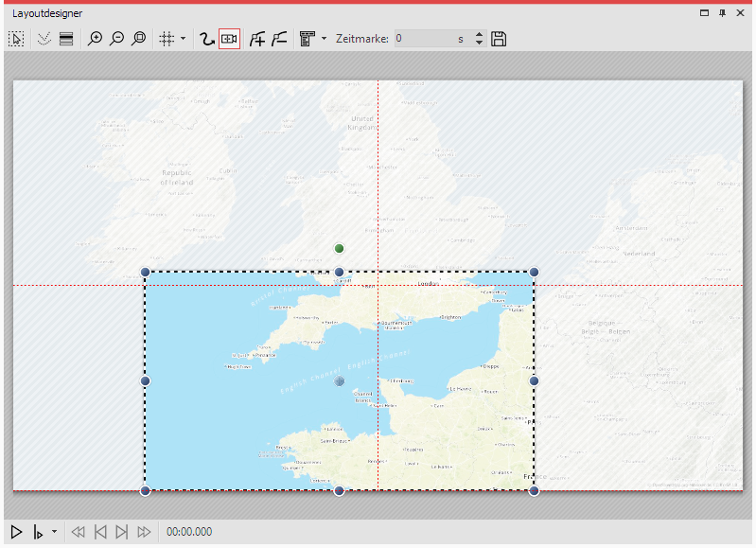Add a keyframe with the plus-curve icon
Screen dimensions: 756x548
click(256, 39)
